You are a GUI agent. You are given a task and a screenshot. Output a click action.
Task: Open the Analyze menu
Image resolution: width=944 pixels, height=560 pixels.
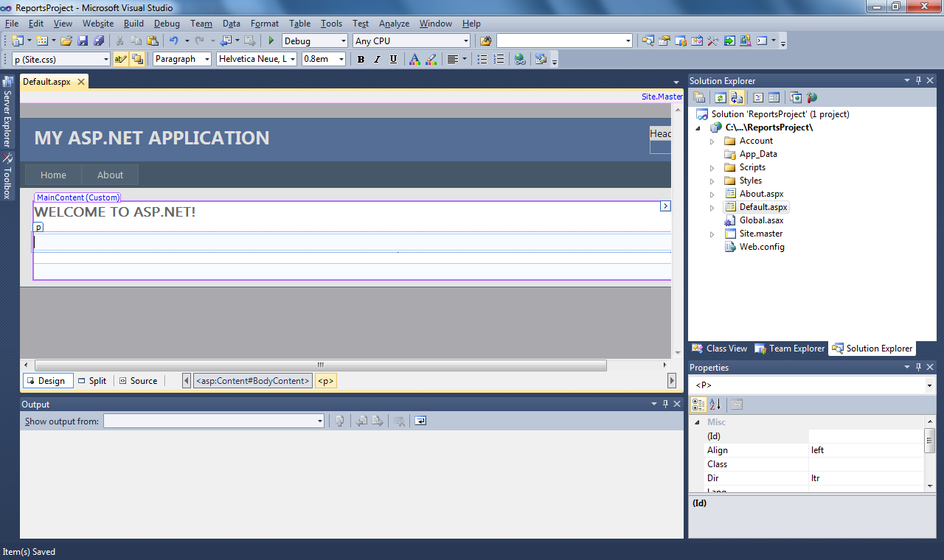click(394, 24)
